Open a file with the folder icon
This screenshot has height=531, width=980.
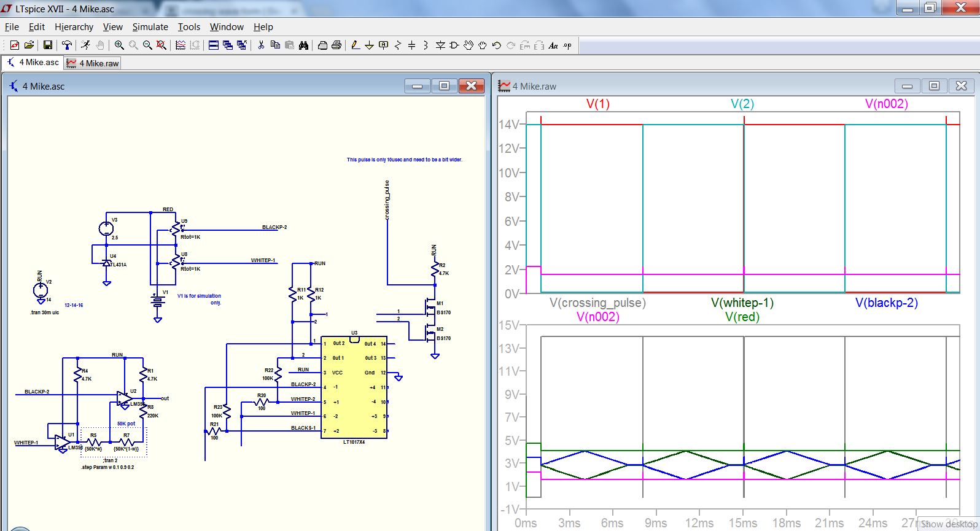tap(29, 45)
